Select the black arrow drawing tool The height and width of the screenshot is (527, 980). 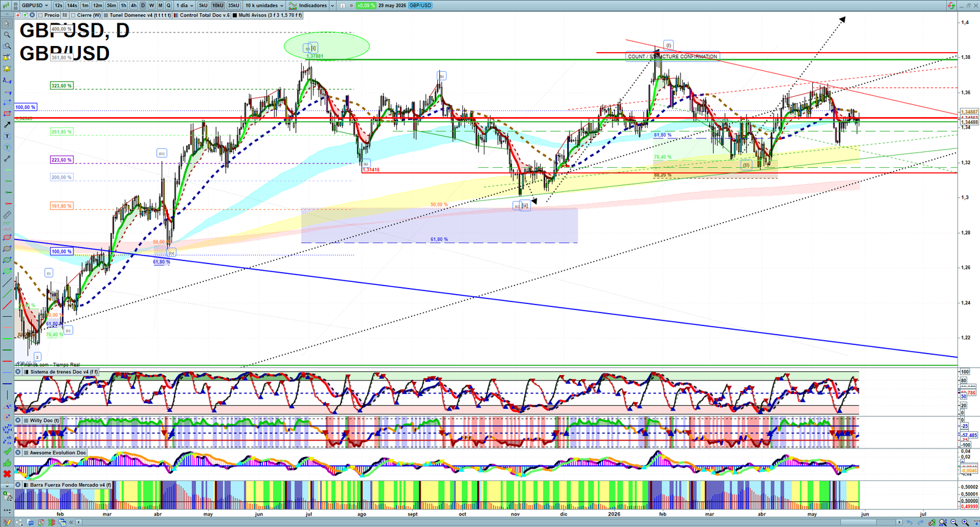point(7,125)
